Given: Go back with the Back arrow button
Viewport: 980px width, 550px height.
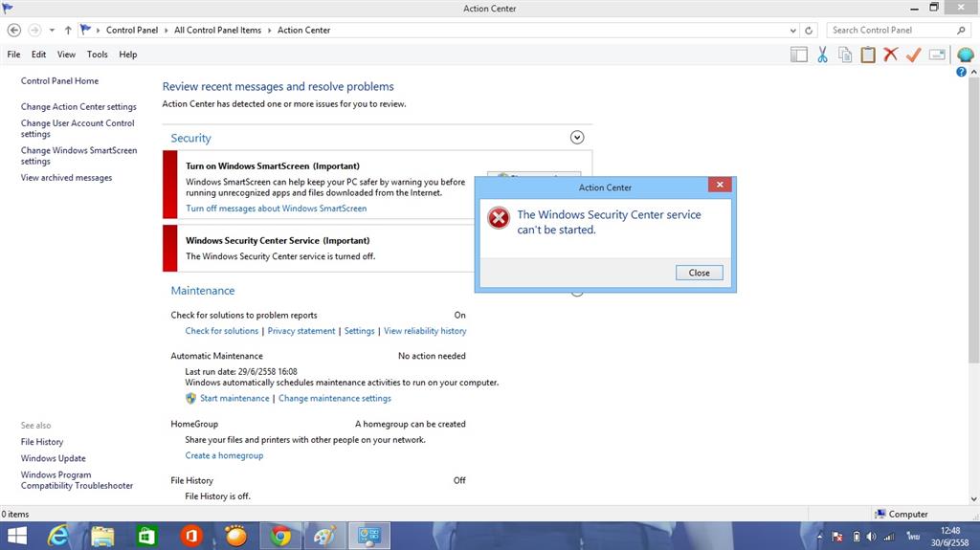Looking at the screenshot, I should 14,30.
